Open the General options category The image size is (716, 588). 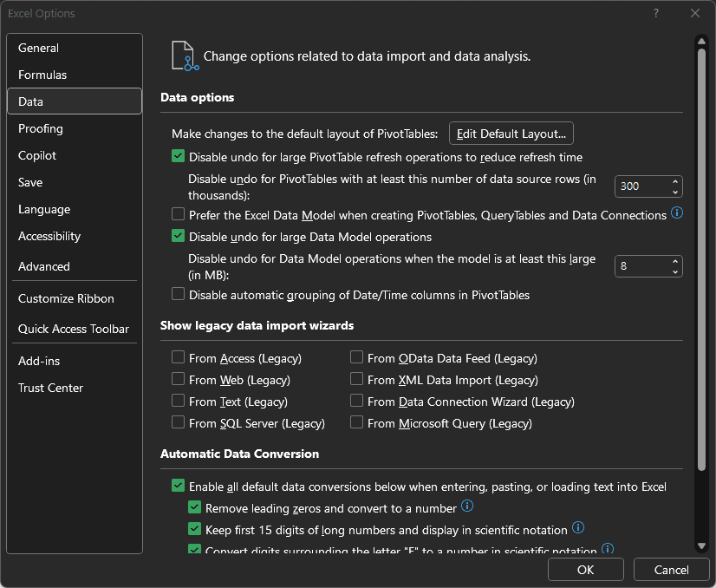(x=75, y=48)
